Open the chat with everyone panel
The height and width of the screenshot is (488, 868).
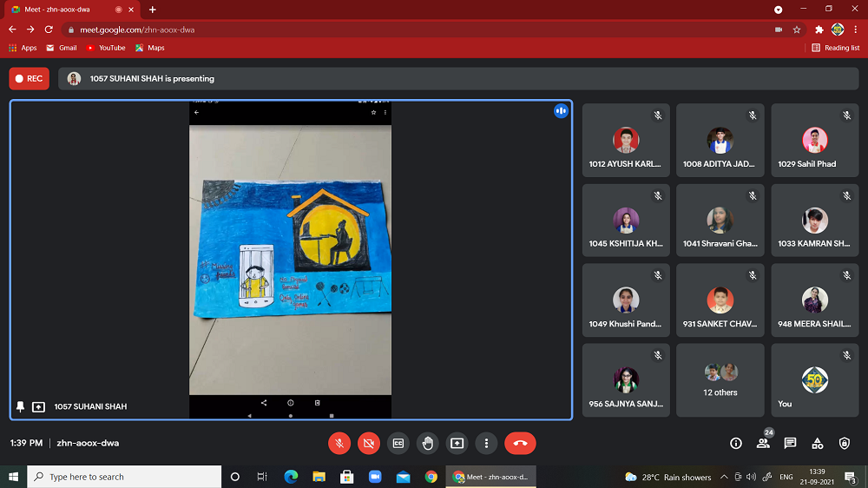(790, 443)
